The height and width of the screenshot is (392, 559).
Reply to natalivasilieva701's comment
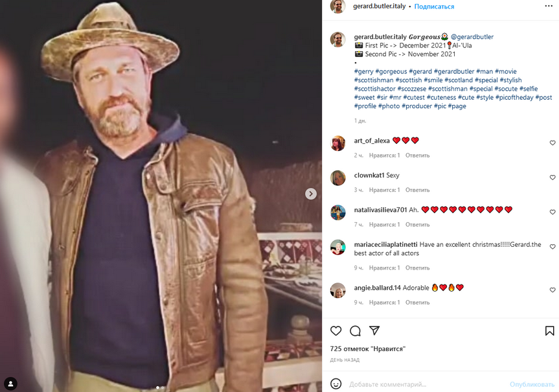click(x=417, y=225)
